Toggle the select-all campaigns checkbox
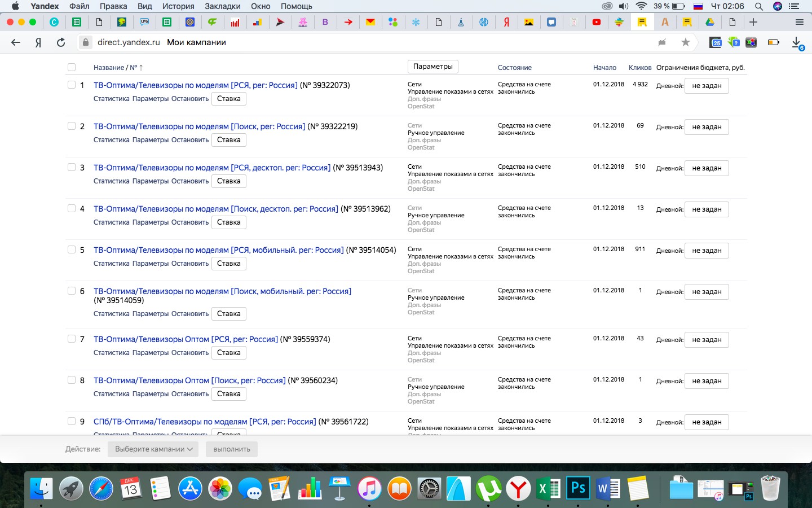Image resolution: width=812 pixels, height=508 pixels. coord(72,67)
